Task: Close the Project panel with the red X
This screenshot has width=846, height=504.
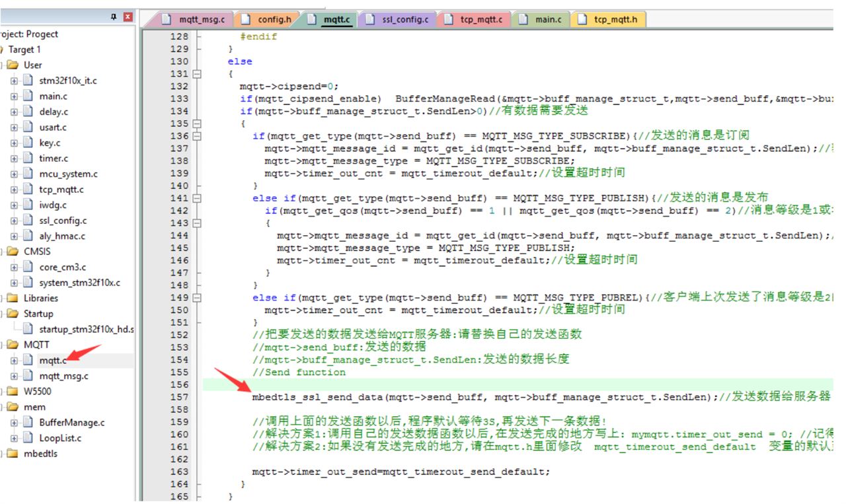Action: pyautogui.click(x=128, y=17)
